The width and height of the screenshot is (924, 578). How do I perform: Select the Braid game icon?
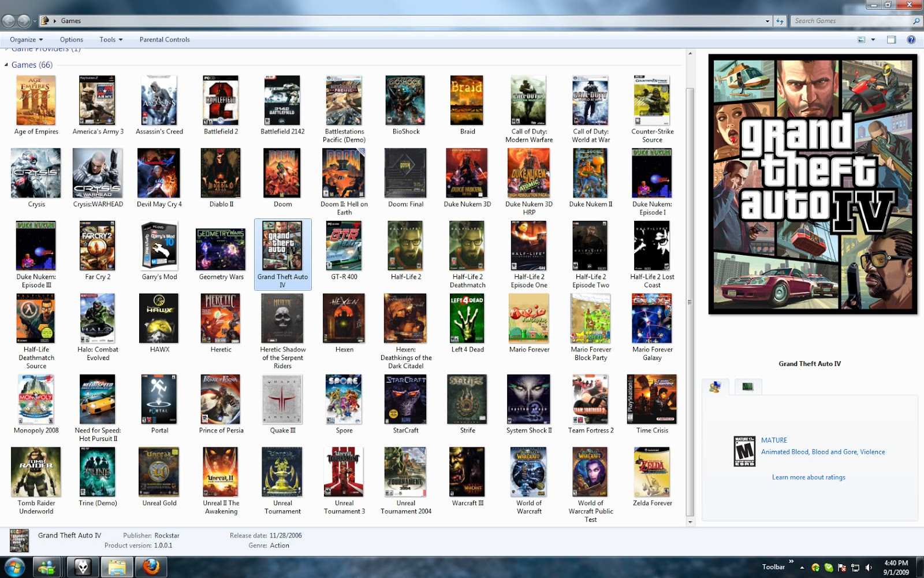click(467, 101)
